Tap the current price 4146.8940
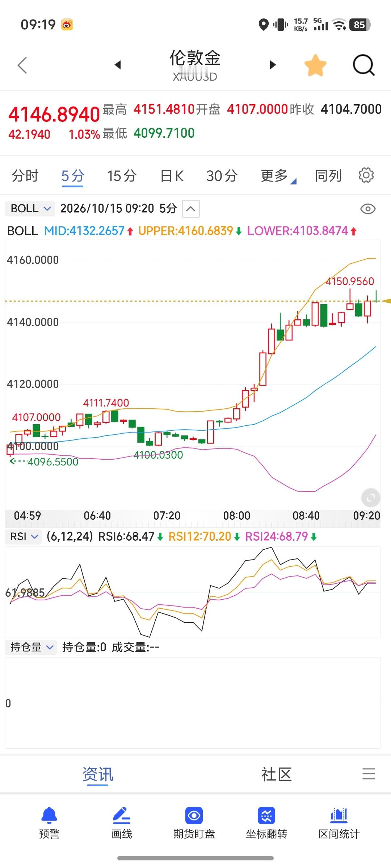This screenshot has height=868, width=391. [x=54, y=114]
